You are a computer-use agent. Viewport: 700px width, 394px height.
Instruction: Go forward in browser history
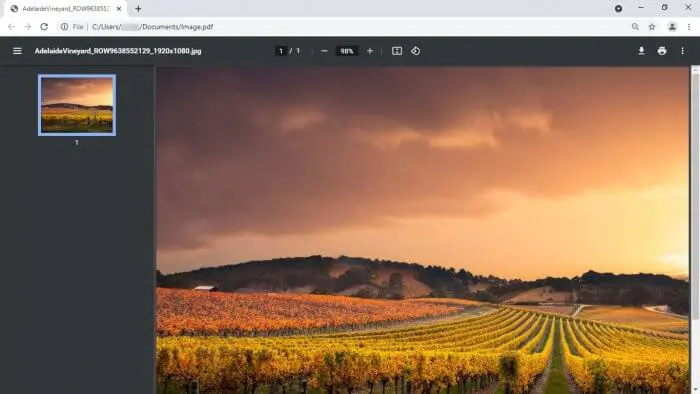pyautogui.click(x=28, y=27)
